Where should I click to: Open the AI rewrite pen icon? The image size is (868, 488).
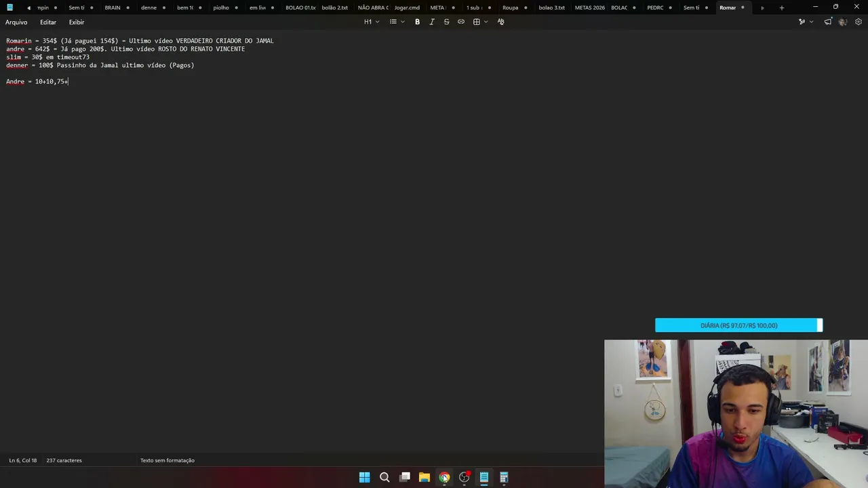click(x=802, y=22)
